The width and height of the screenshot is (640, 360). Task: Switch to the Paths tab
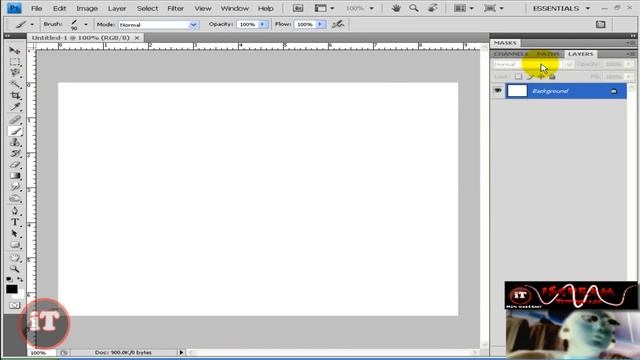tap(547, 54)
